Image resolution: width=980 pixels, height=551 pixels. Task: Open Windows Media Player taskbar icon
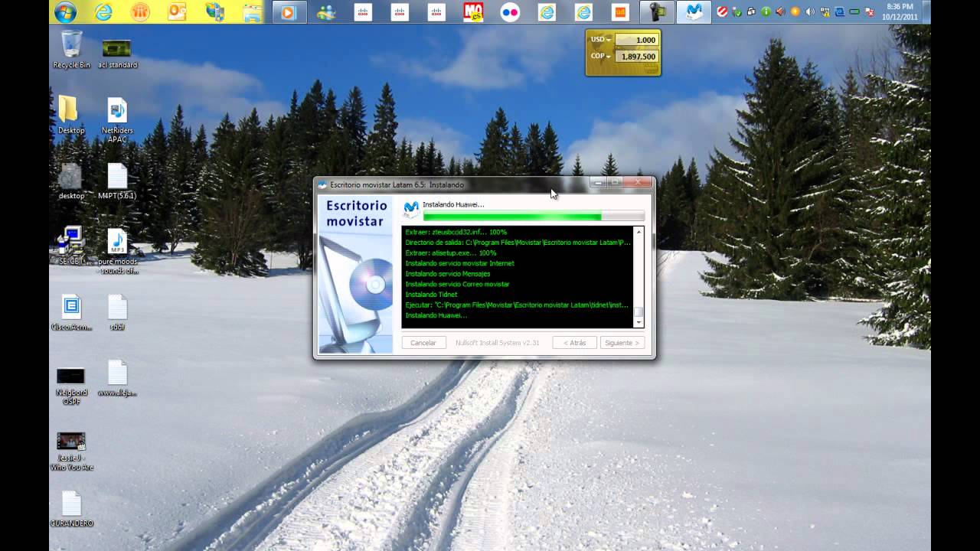point(289,12)
